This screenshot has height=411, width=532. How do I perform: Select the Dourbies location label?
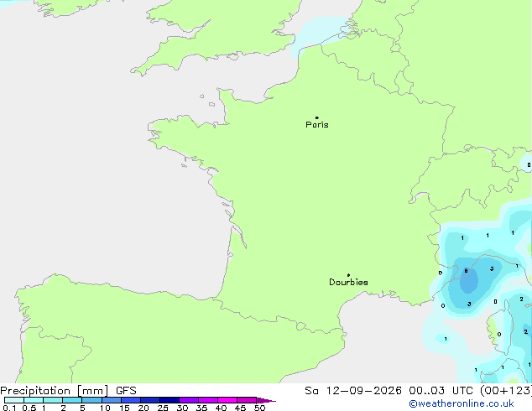[x=348, y=282]
